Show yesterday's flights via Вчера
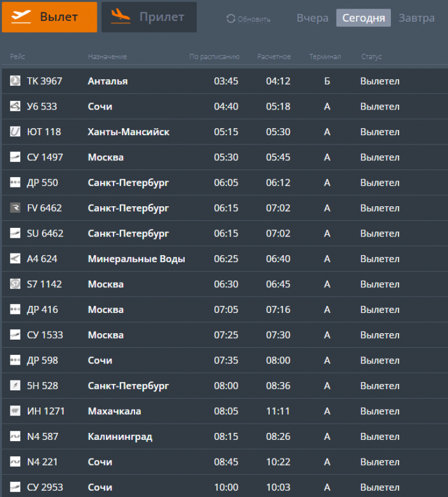 (312, 18)
